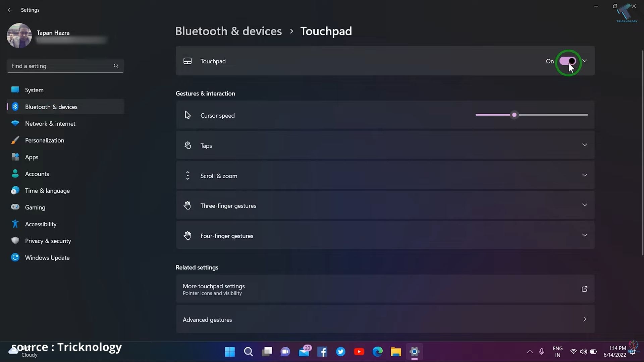Viewport: 644px width, 362px height.
Task: Turn off the Touchpad toggle switch
Action: coord(568,61)
